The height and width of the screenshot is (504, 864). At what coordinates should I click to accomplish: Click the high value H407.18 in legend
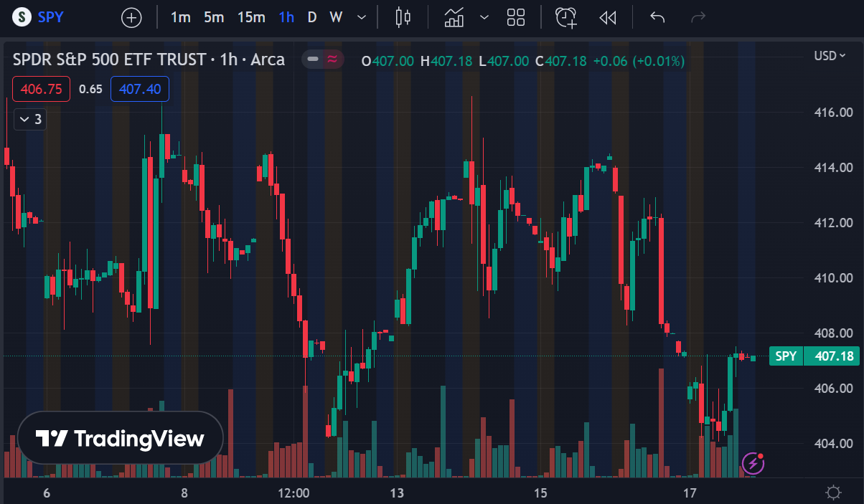pos(446,61)
